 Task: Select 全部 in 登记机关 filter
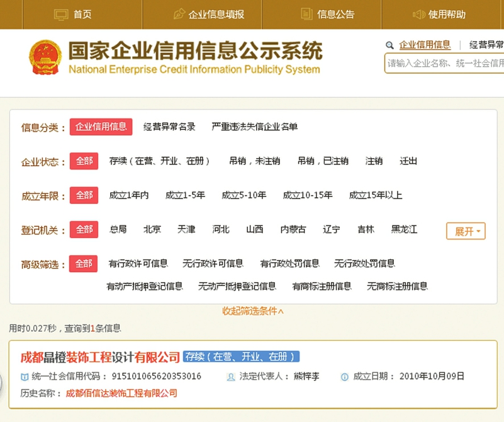coord(84,229)
